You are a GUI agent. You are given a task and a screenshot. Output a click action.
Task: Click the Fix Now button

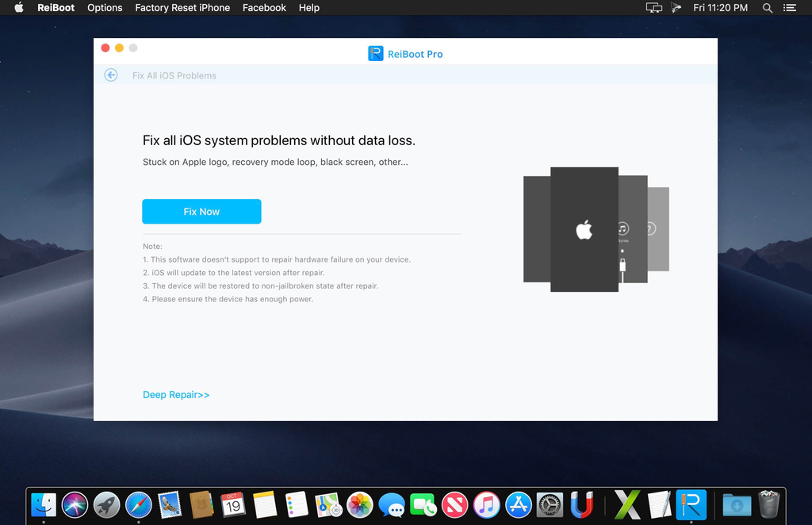pos(201,211)
